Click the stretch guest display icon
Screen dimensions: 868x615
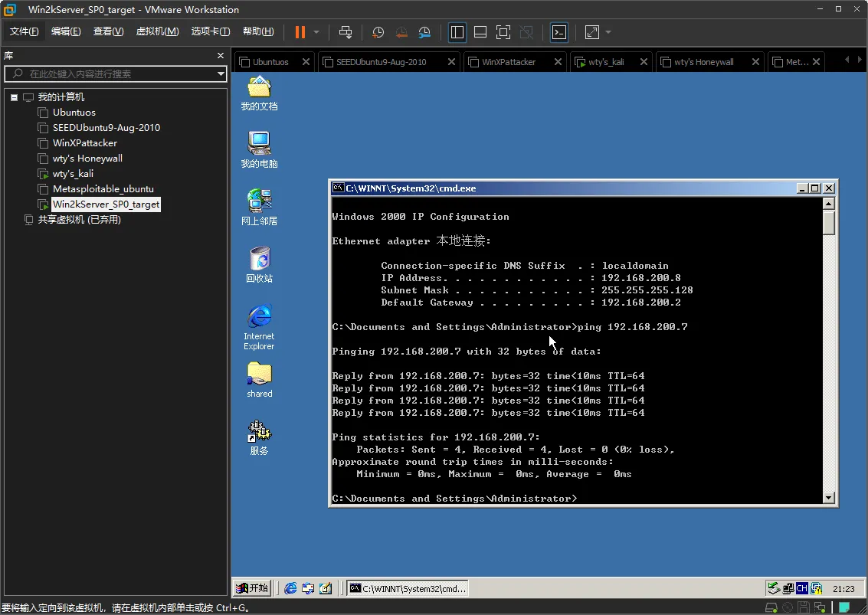pyautogui.click(x=591, y=32)
